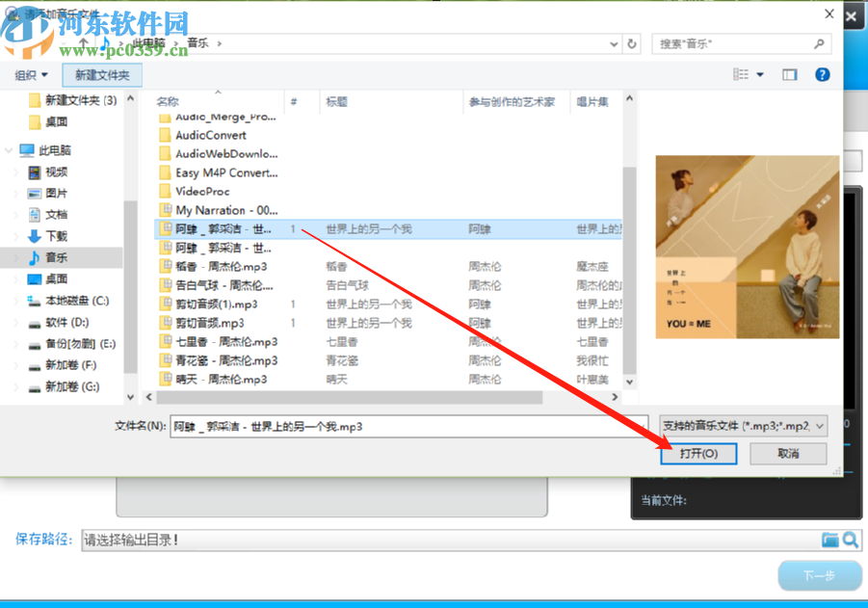Click the refresh icon beside address bar
This screenshot has width=868, height=608.
click(x=631, y=43)
